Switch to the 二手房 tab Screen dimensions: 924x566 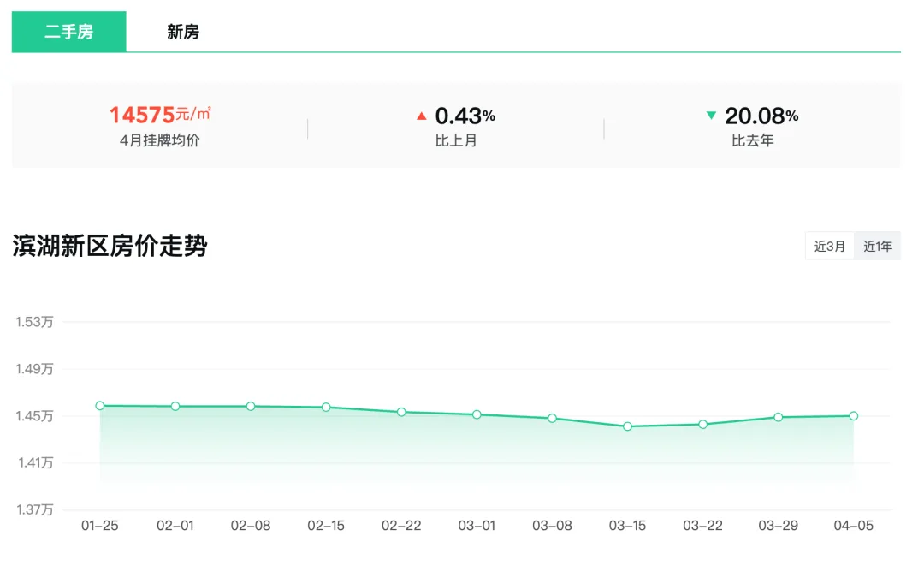coord(68,33)
